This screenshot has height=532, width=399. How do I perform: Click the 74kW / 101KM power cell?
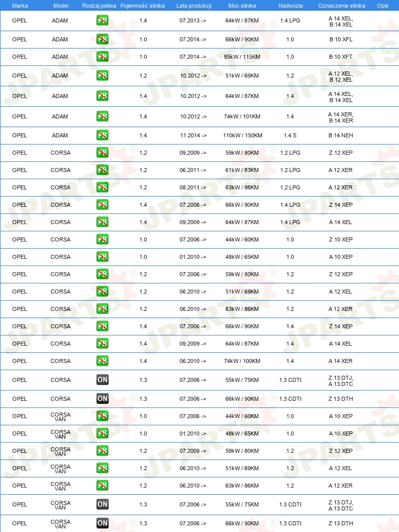point(242,116)
